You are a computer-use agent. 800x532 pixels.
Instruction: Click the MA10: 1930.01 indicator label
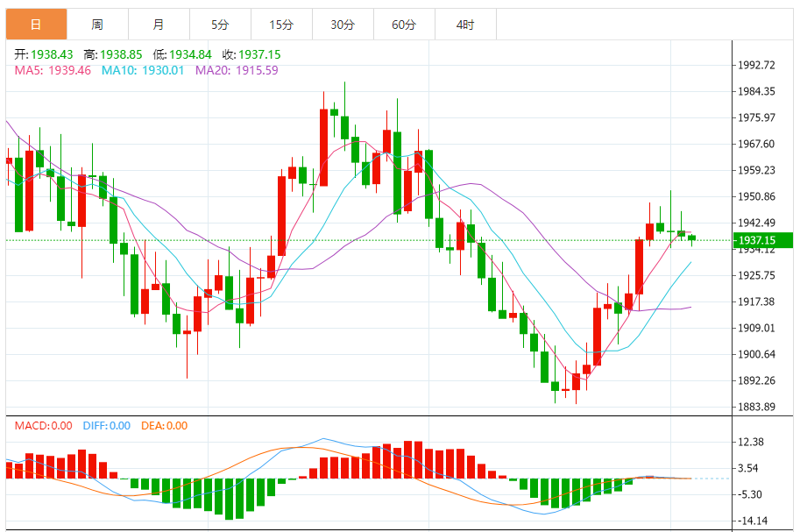(x=143, y=70)
